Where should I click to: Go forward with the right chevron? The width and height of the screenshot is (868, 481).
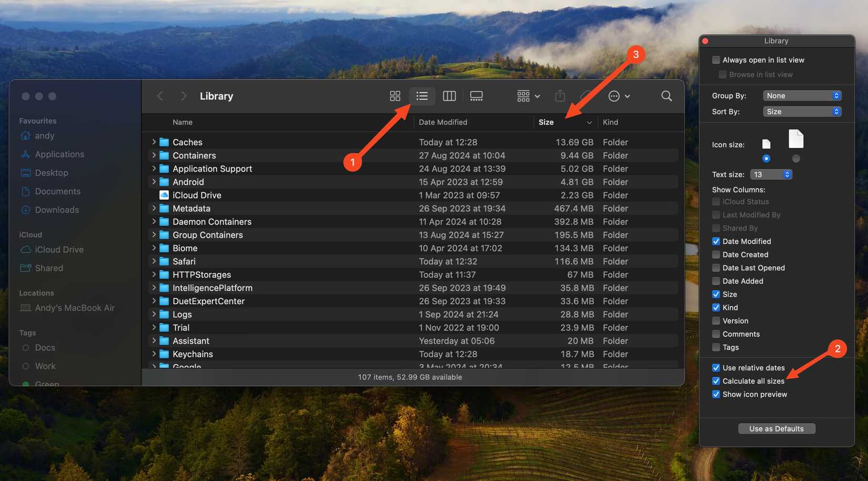[183, 96]
